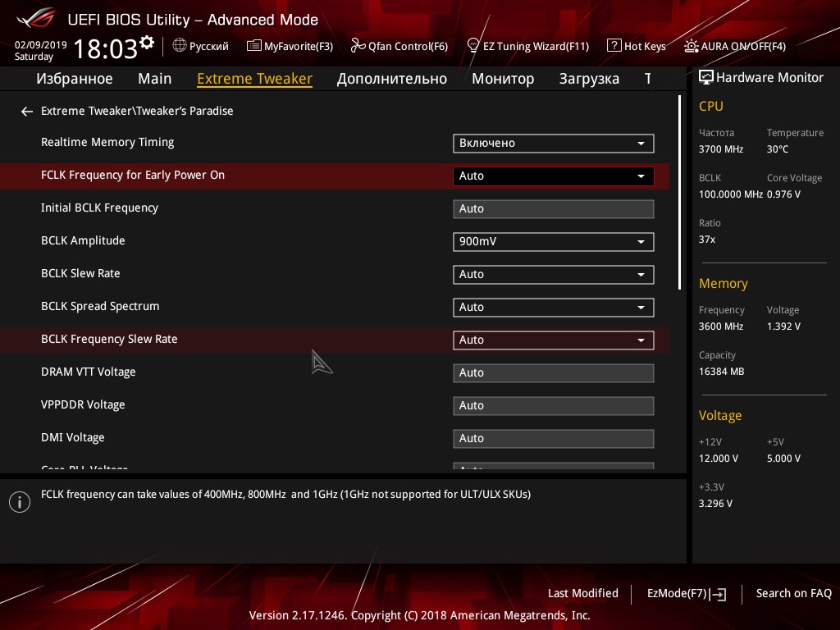Screen dimensions: 840x630
Task: Click Initial BCLK Frequency input field
Action: pos(554,209)
